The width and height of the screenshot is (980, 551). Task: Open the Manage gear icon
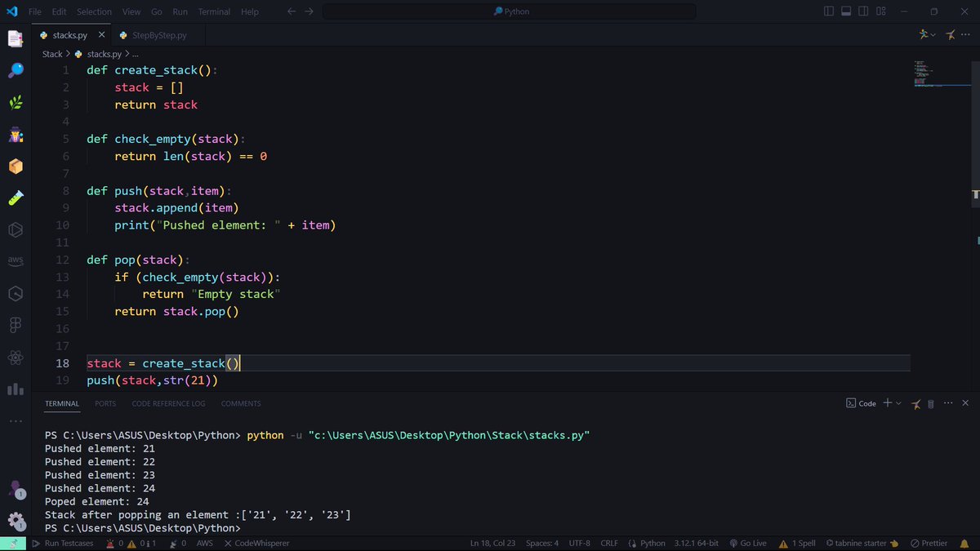(16, 521)
